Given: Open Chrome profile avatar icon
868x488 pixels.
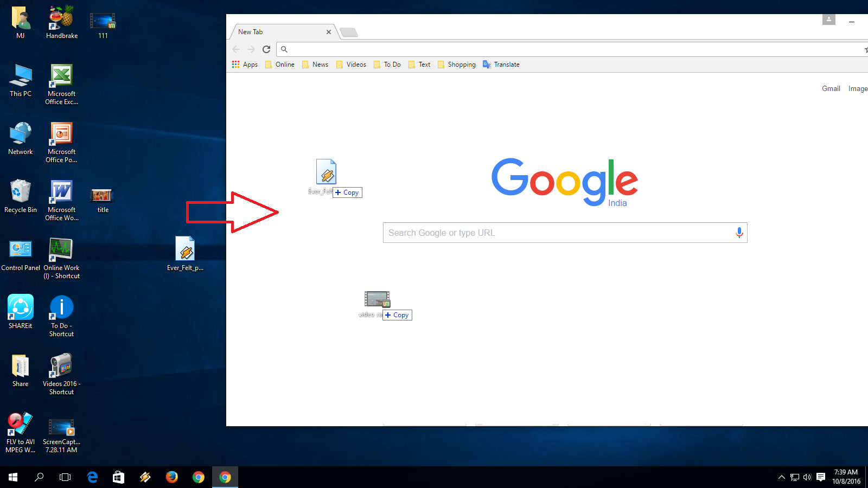Looking at the screenshot, I should pos(828,20).
